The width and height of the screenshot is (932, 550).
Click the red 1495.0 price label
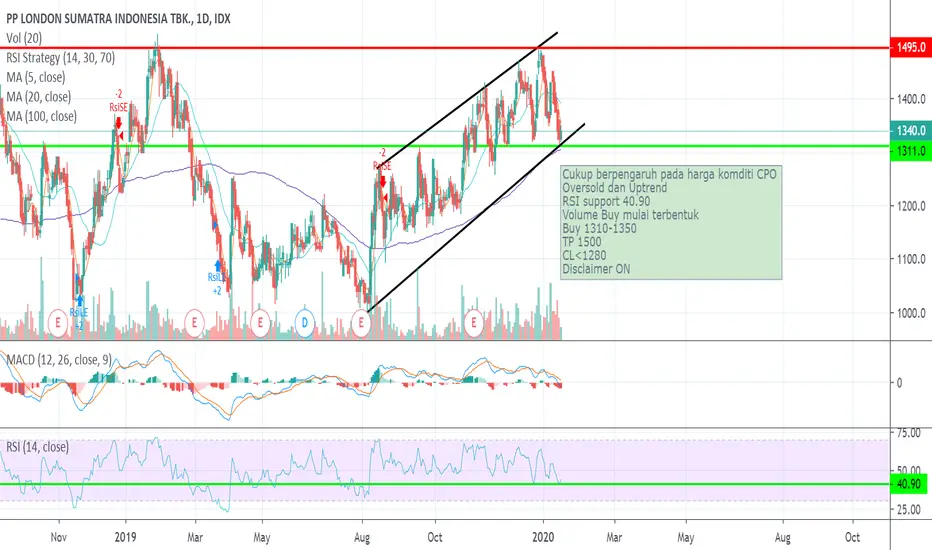pos(910,48)
